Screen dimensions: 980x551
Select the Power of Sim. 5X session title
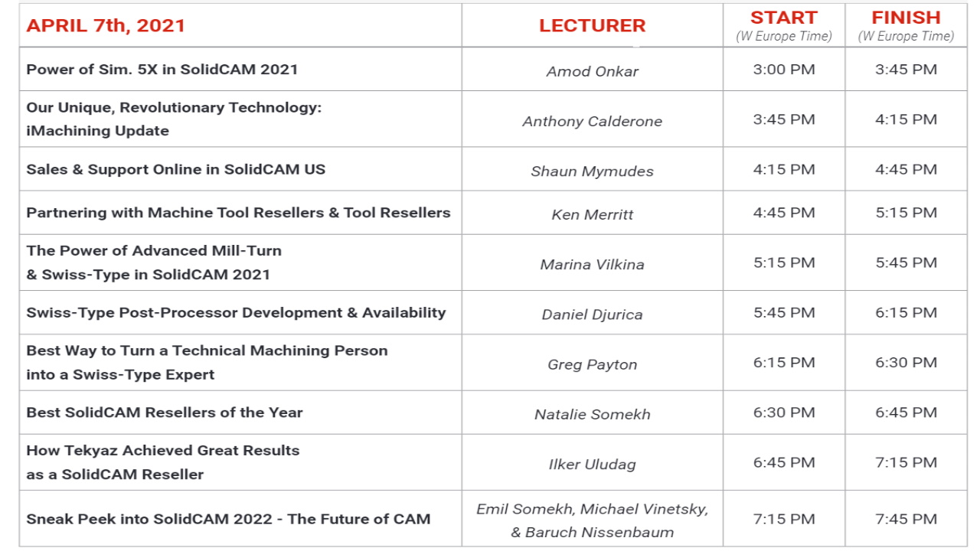point(162,69)
